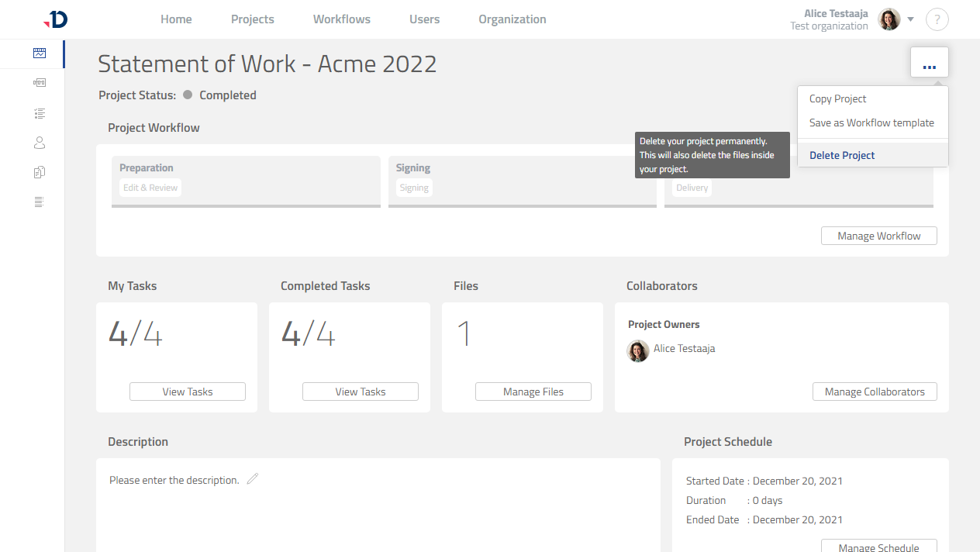Toggle the three-dots project actions menu

point(929,63)
